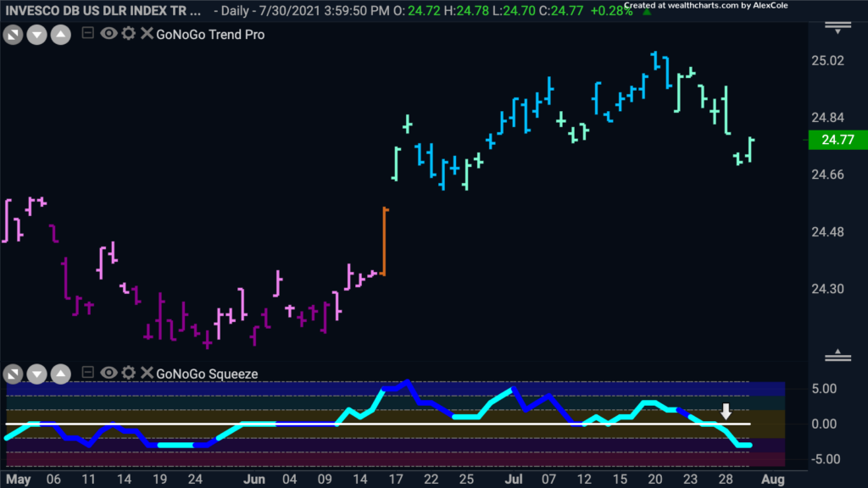
Task: Remove the GoNoGo Squeeze indicator
Action: pos(147,373)
